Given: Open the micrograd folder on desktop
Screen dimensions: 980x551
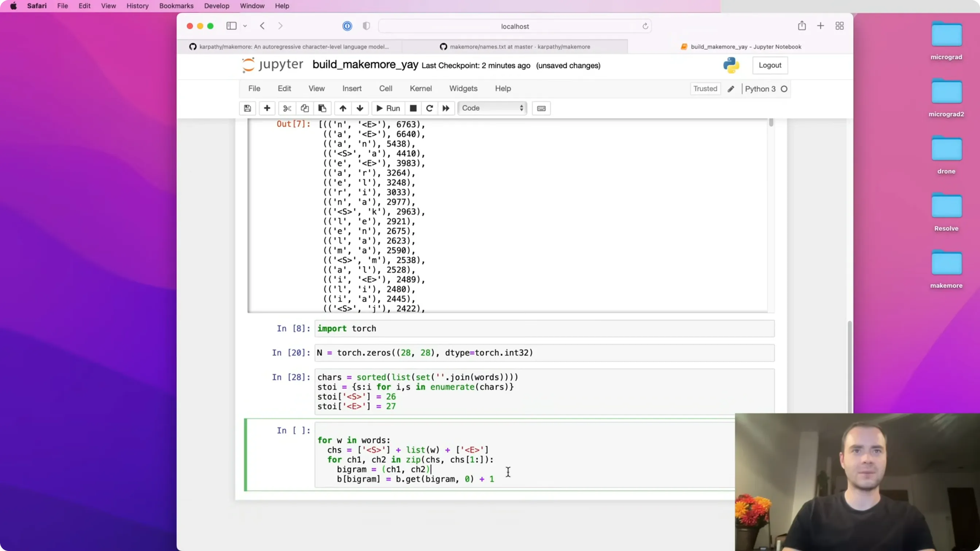Looking at the screenshot, I should pos(946,40).
